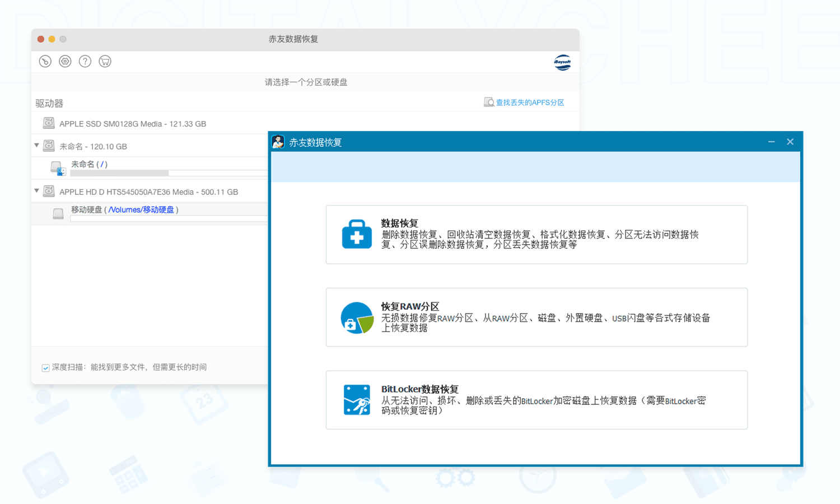Click the BitLocker key recovery icon

357,400
